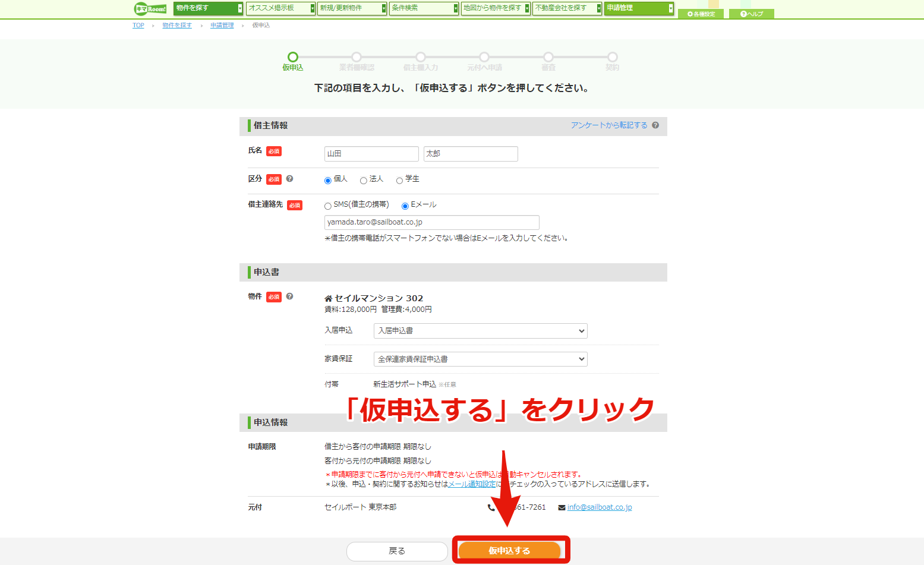Click the help icon next to 物件
The height and width of the screenshot is (565, 924).
[289, 296]
